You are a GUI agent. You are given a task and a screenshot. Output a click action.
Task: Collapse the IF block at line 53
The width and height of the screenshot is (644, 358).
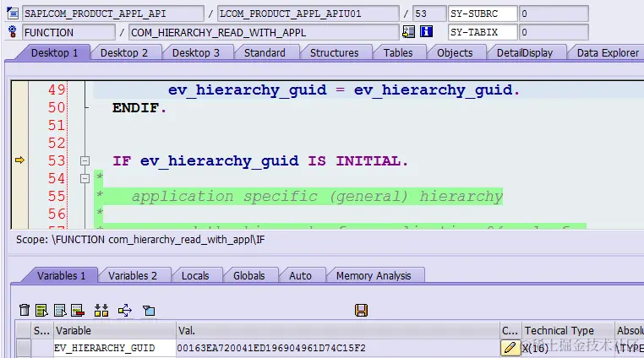click(x=85, y=161)
